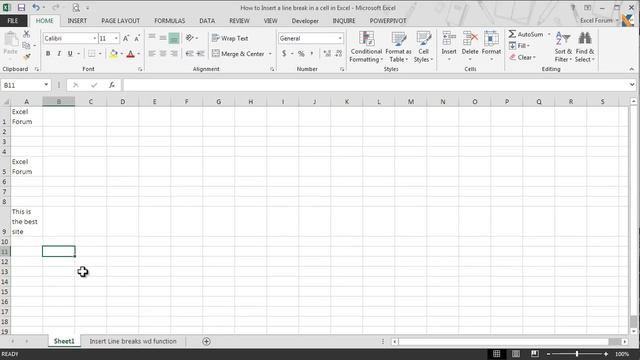This screenshot has width=640, height=360.
Task: Toggle Underline formatting
Action: [70, 53]
